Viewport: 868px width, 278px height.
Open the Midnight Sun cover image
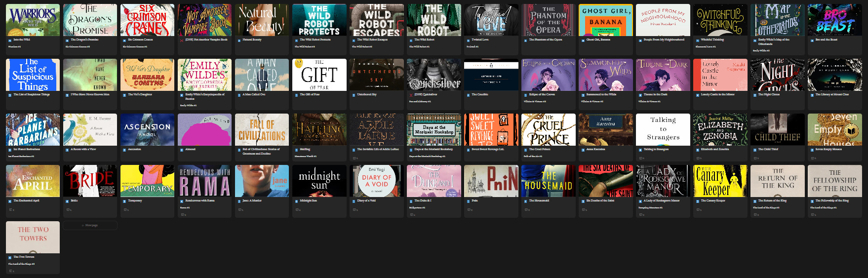pos(319,181)
